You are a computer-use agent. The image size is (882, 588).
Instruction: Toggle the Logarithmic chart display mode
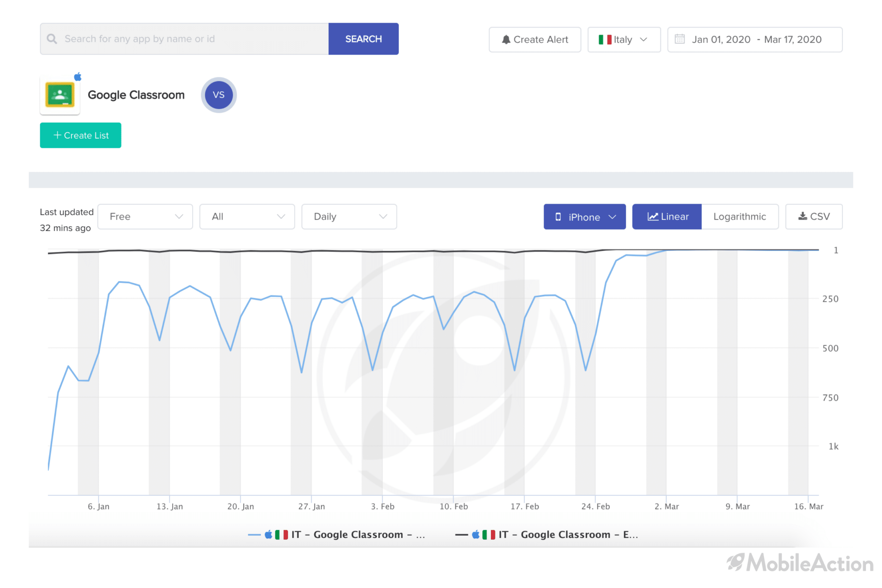tap(740, 217)
